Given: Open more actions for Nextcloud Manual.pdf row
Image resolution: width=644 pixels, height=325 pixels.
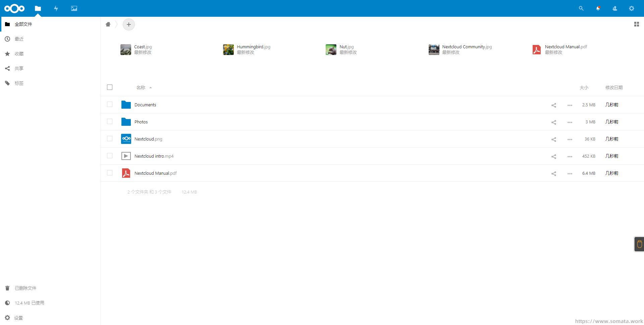Looking at the screenshot, I should (x=570, y=173).
